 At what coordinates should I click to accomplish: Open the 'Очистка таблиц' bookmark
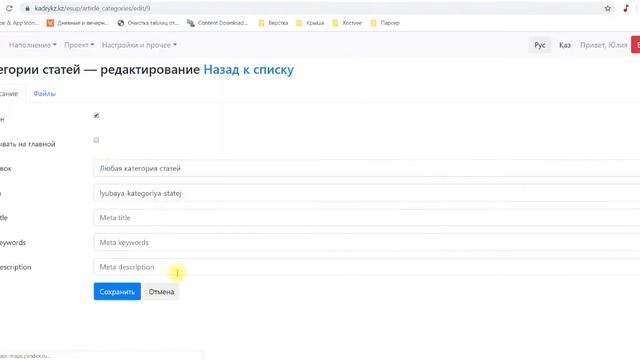coord(148,23)
